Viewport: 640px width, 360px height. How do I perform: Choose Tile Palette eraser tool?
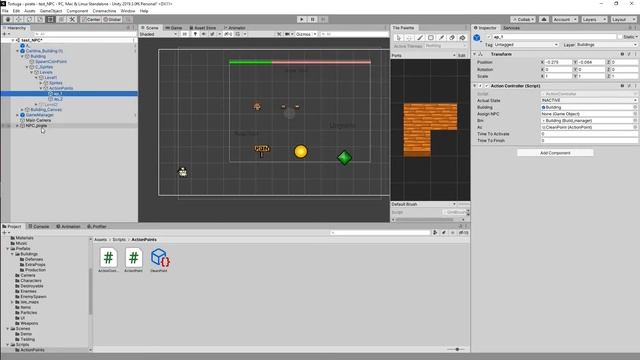[x=452, y=38]
